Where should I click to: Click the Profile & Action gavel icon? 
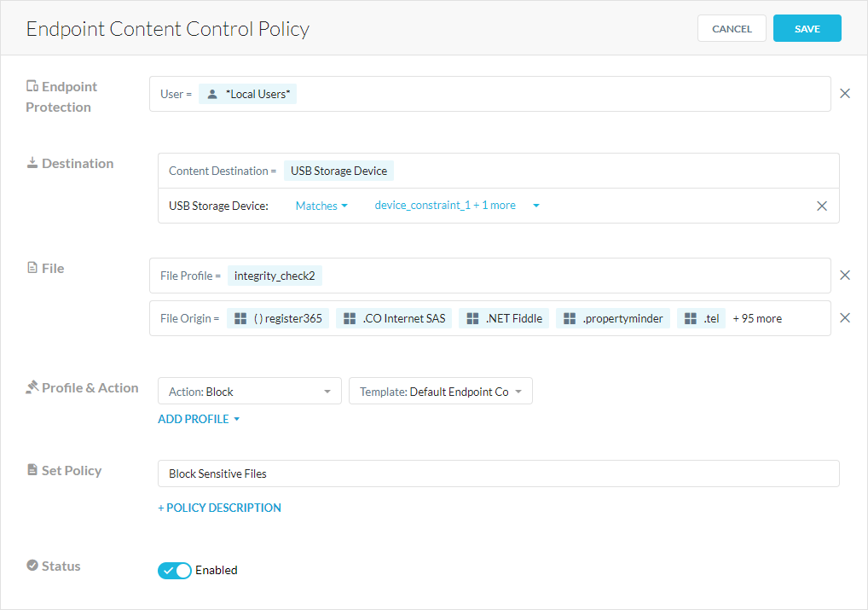[x=32, y=386]
